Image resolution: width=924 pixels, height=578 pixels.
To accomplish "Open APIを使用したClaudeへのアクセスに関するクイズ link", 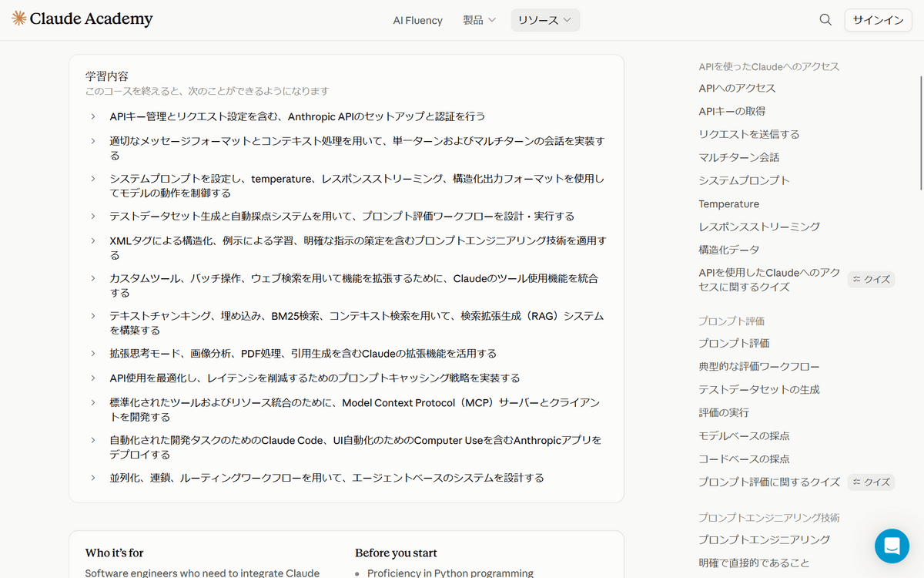I will [x=769, y=280].
